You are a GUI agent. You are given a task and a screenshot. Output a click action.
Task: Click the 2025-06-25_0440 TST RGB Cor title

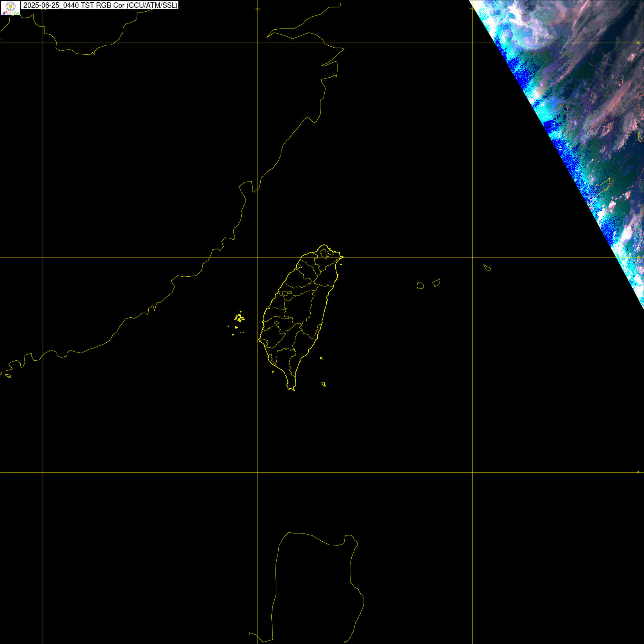coord(100,5)
